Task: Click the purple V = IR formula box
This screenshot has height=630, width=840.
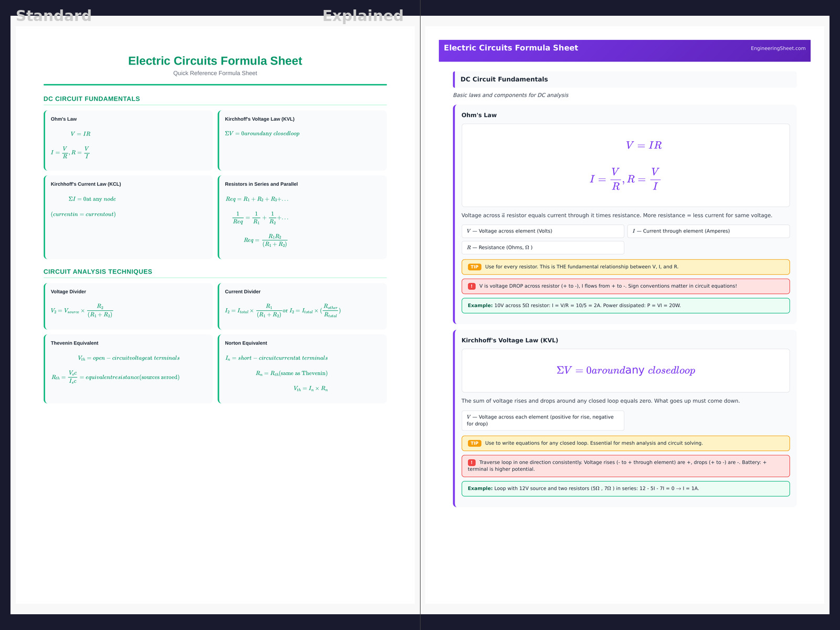Action: [x=625, y=165]
